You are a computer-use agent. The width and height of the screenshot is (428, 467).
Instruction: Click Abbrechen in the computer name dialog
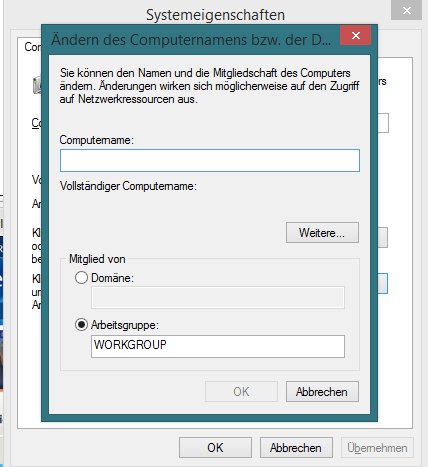coord(322,392)
